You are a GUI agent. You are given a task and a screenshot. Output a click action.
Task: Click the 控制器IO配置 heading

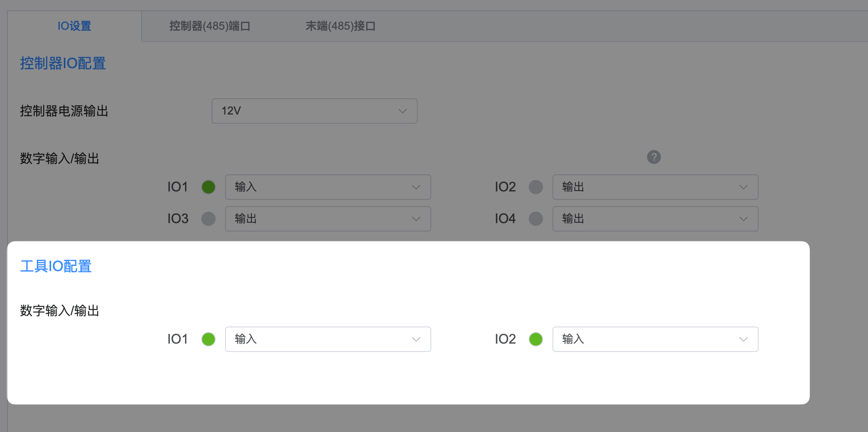(63, 63)
